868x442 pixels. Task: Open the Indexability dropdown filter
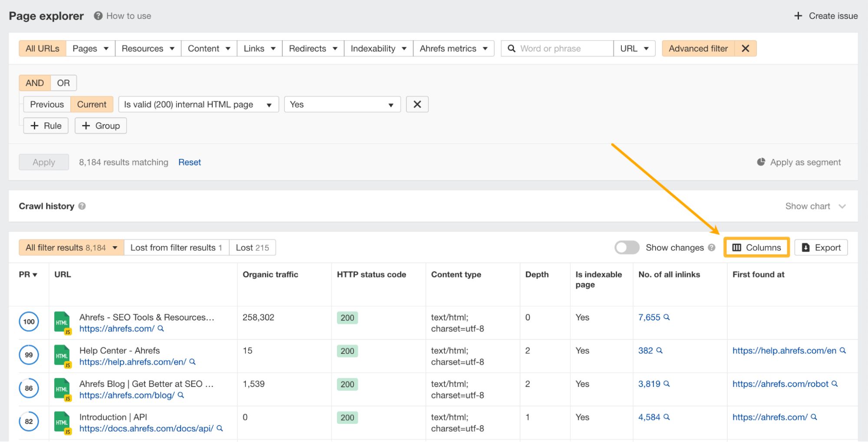point(379,49)
